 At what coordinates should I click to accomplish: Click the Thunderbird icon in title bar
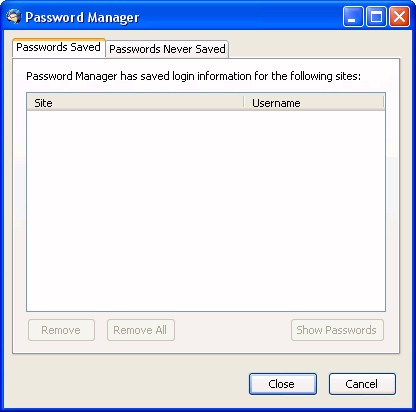(13, 17)
